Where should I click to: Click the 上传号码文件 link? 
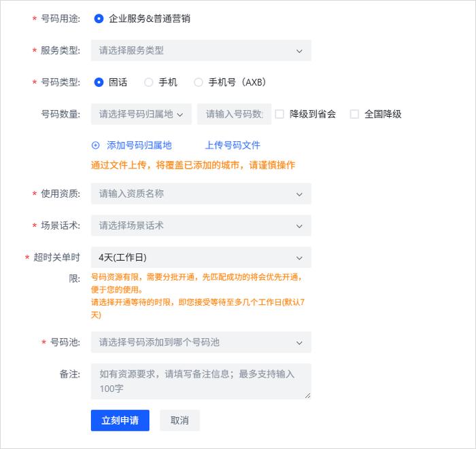click(233, 145)
